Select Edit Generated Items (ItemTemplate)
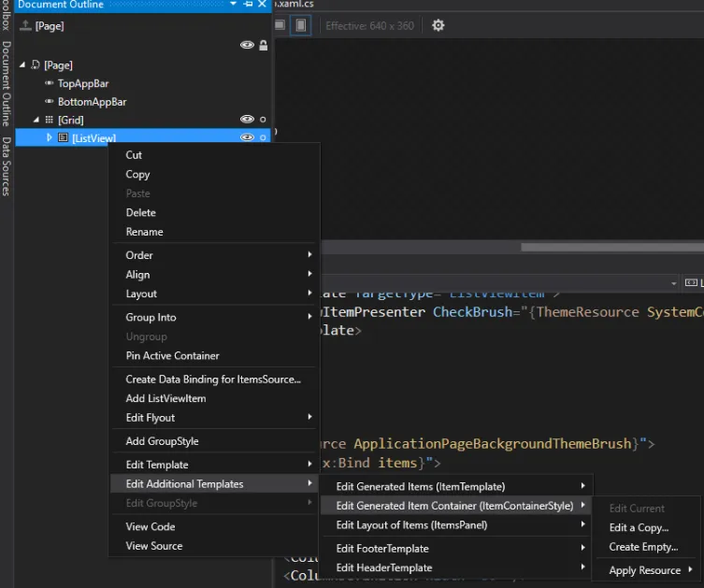704x588 pixels. [421, 486]
